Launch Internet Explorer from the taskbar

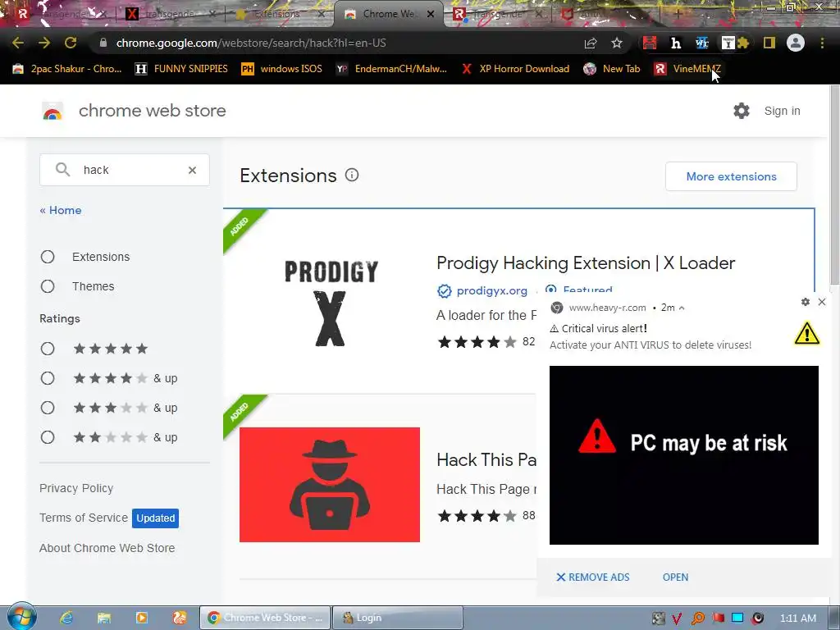pos(66,618)
